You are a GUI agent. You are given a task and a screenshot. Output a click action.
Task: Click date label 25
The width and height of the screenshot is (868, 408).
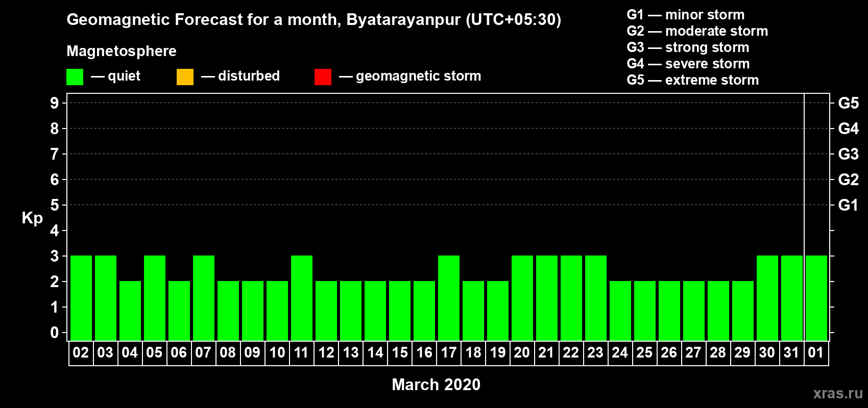coord(644,353)
